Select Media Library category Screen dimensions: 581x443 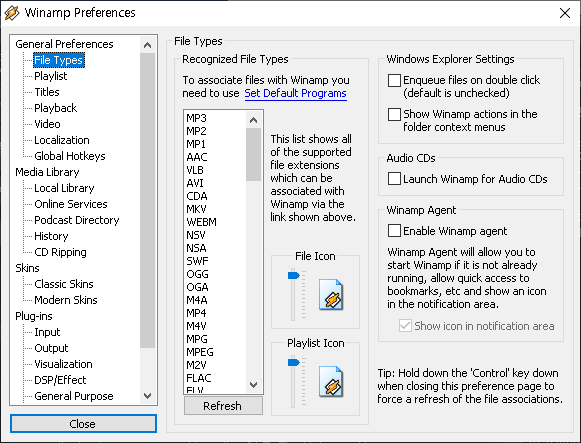[47, 172]
